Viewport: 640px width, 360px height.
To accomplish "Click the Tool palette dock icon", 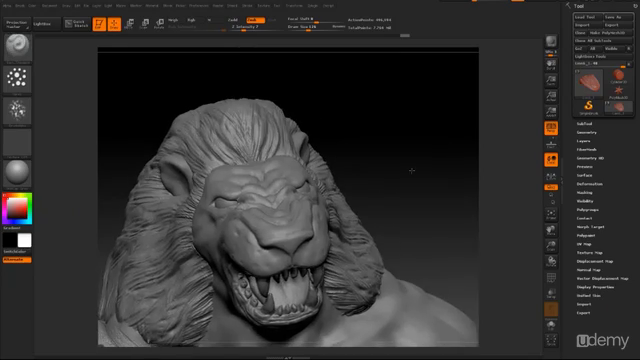I will [x=636, y=6].
